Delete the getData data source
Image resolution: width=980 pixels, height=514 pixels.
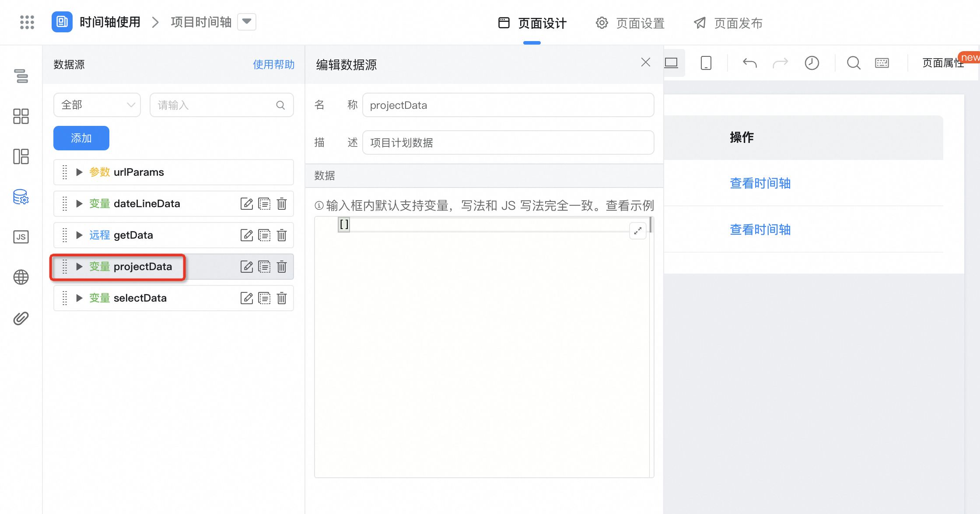click(282, 235)
